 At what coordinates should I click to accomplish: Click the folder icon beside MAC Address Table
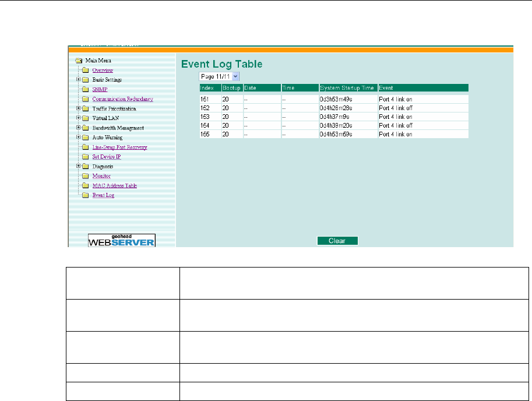coord(86,186)
